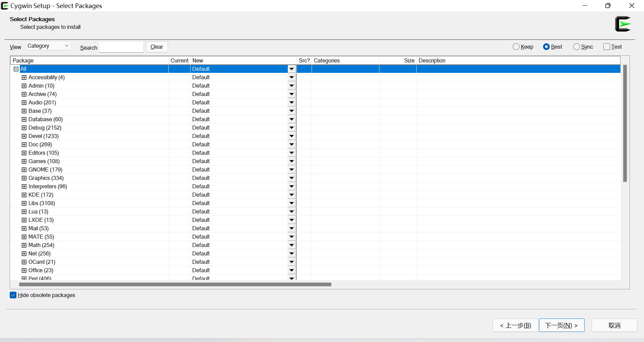Expand the Database (60) category
Viewport: 644px width, 342px height.
coord(24,119)
